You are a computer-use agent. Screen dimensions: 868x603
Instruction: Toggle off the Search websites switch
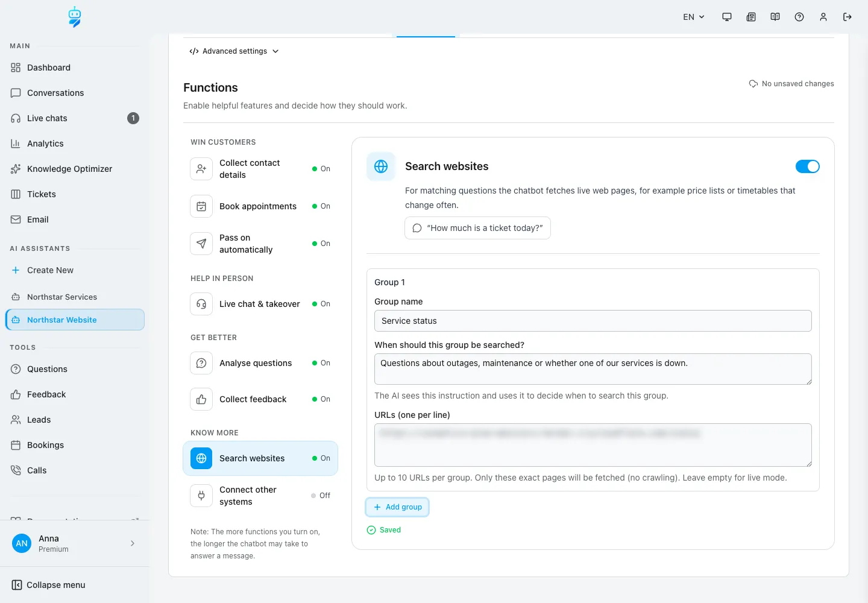point(808,166)
